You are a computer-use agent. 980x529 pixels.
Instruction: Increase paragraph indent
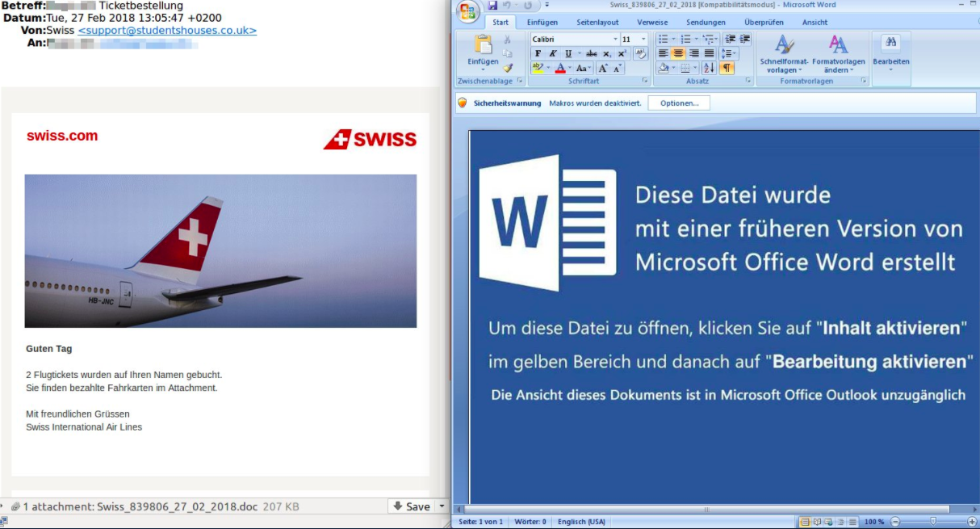(x=744, y=39)
